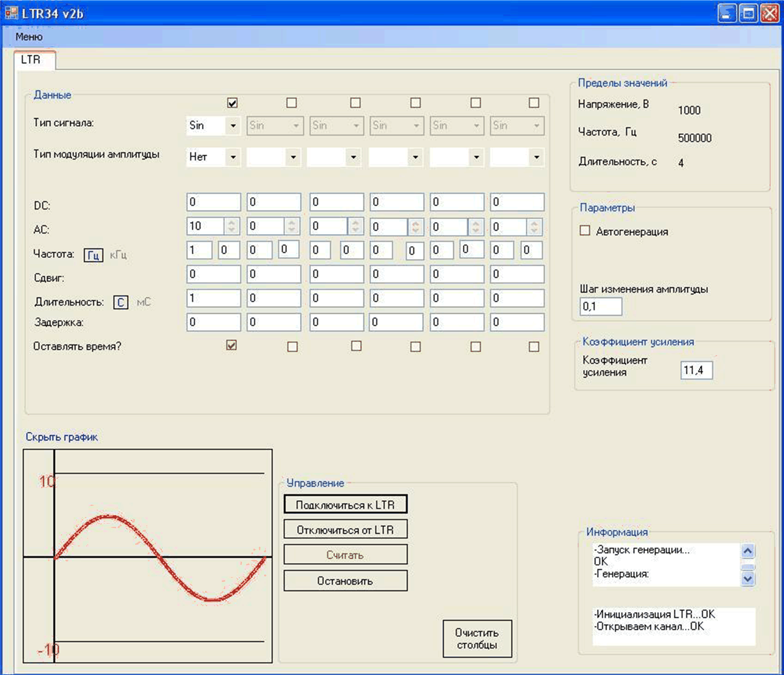
Task: Uncheck first Оставлять время checkbox
Action: pos(231,345)
